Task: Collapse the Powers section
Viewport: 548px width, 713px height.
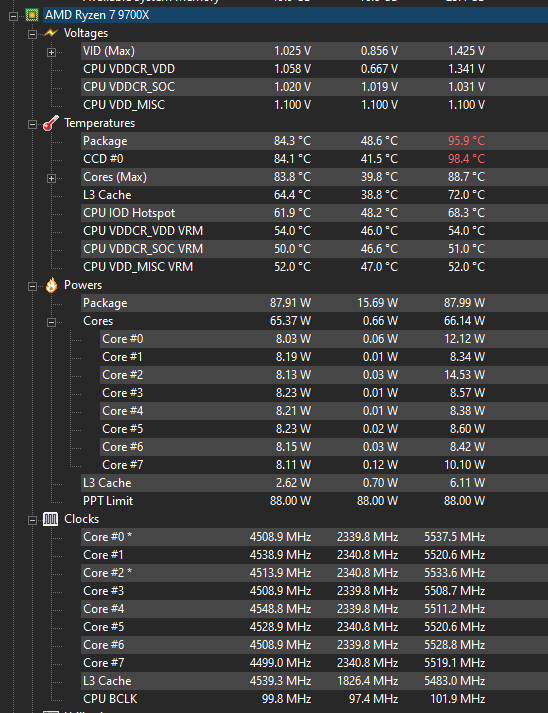Action: 32,286
